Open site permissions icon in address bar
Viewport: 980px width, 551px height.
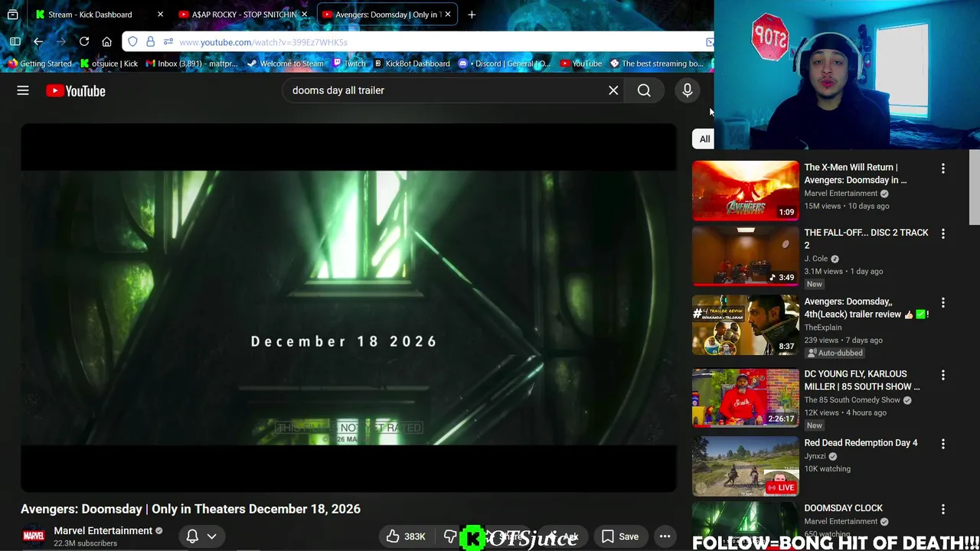[x=168, y=41]
